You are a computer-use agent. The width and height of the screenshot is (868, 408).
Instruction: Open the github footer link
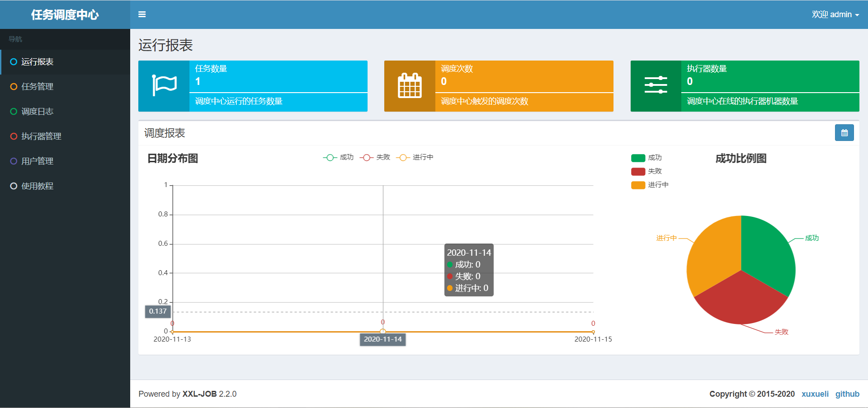click(847, 394)
